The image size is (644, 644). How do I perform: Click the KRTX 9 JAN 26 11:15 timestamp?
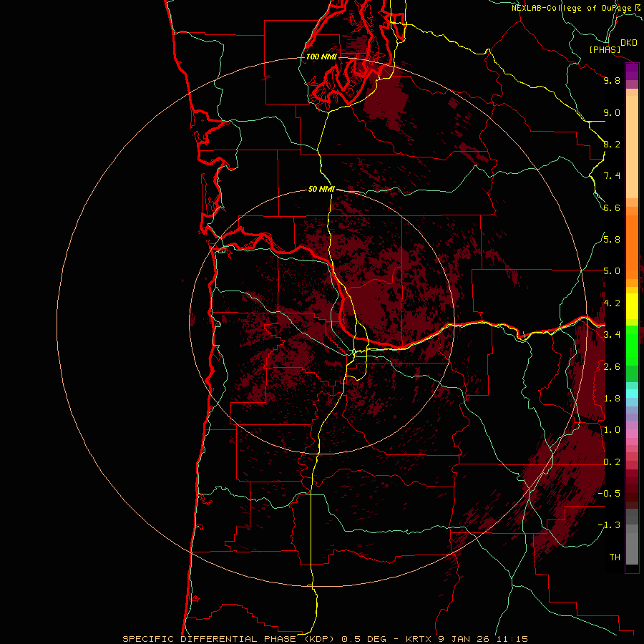[467, 639]
